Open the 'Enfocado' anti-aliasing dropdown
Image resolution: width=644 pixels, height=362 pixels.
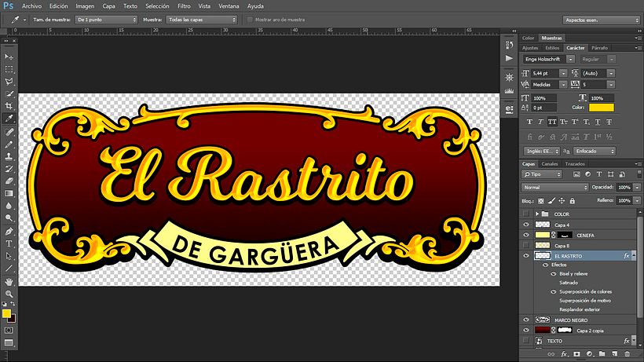(595, 151)
